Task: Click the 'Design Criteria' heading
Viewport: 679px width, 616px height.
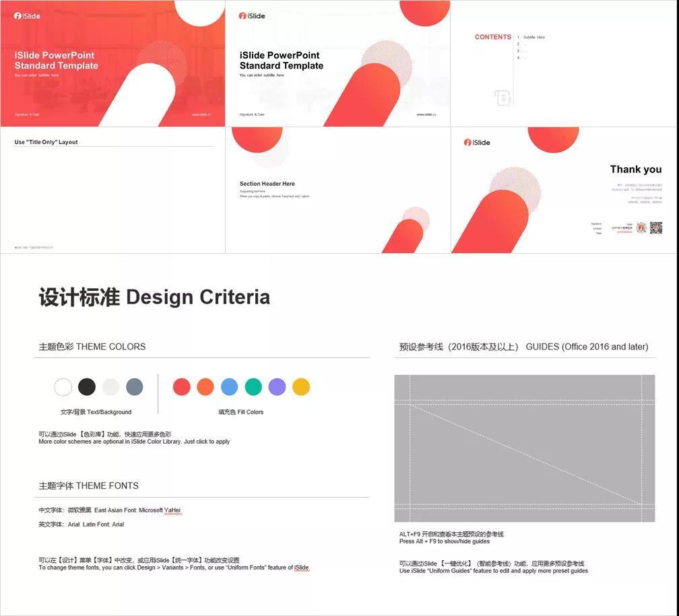Action: coord(198,298)
